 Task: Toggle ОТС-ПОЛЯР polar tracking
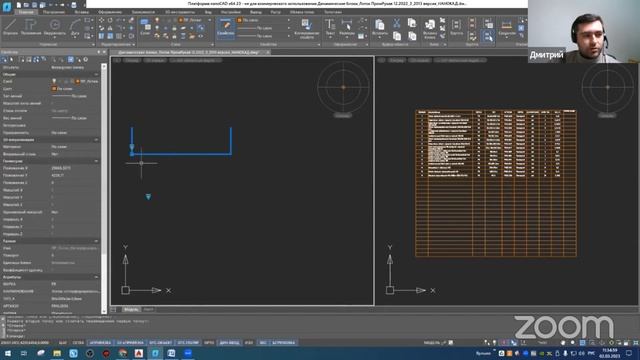pyautogui.click(x=188, y=343)
